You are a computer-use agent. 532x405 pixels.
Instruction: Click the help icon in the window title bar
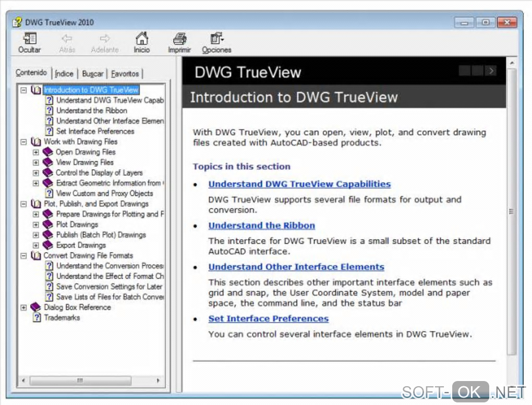17,22
